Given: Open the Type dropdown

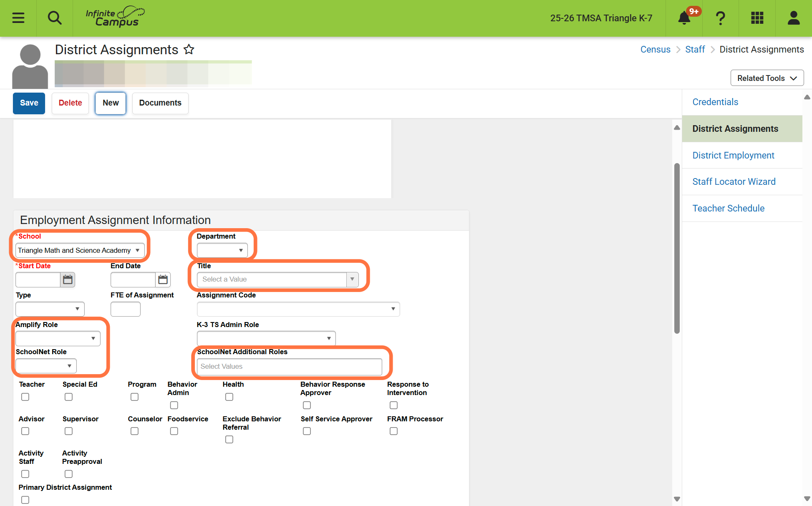Looking at the screenshot, I should click(50, 309).
